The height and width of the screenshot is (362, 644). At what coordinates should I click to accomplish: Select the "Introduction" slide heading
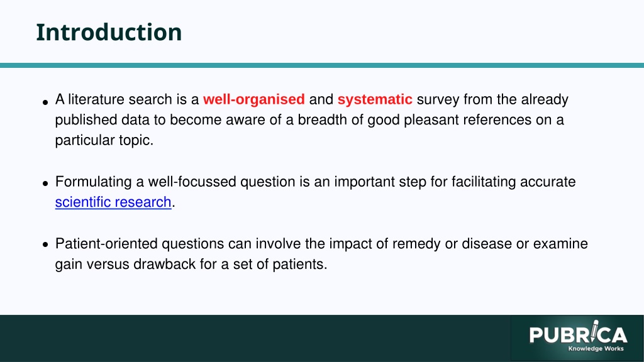click(x=109, y=33)
